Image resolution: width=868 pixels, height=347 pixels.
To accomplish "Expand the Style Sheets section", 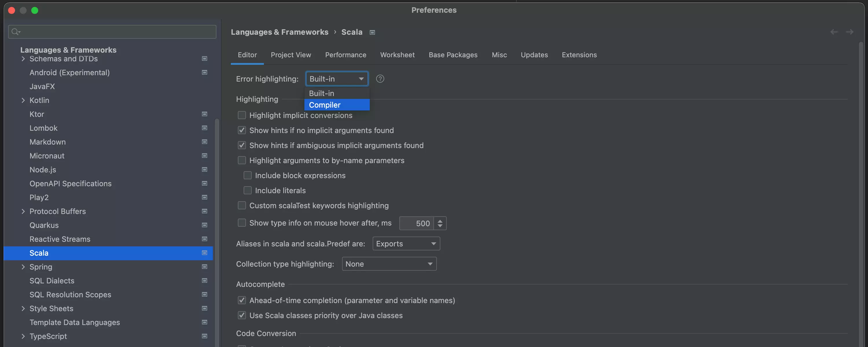I will click(23, 308).
